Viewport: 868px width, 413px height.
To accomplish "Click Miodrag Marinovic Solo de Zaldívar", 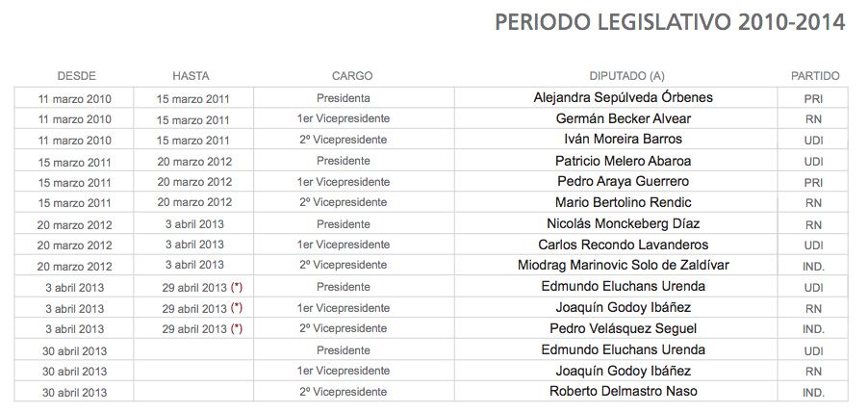I will point(623,266).
